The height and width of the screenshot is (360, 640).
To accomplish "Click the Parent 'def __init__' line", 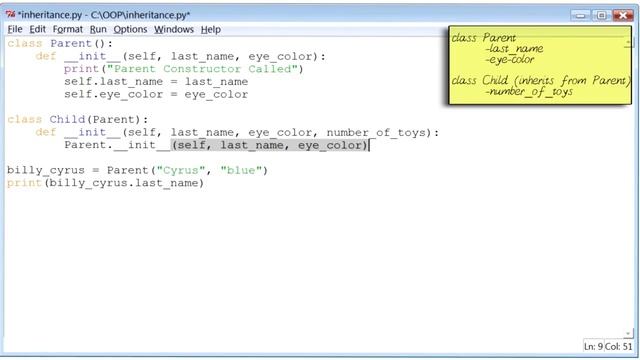I will click(x=180, y=56).
